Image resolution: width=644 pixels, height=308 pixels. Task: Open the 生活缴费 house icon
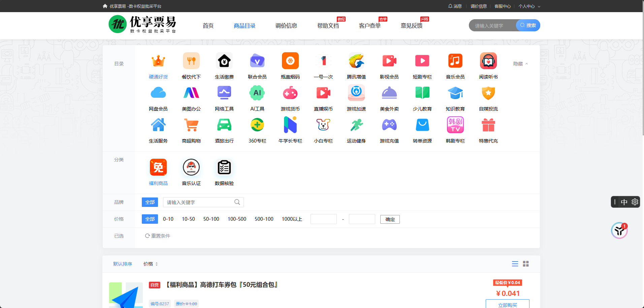[x=224, y=61]
